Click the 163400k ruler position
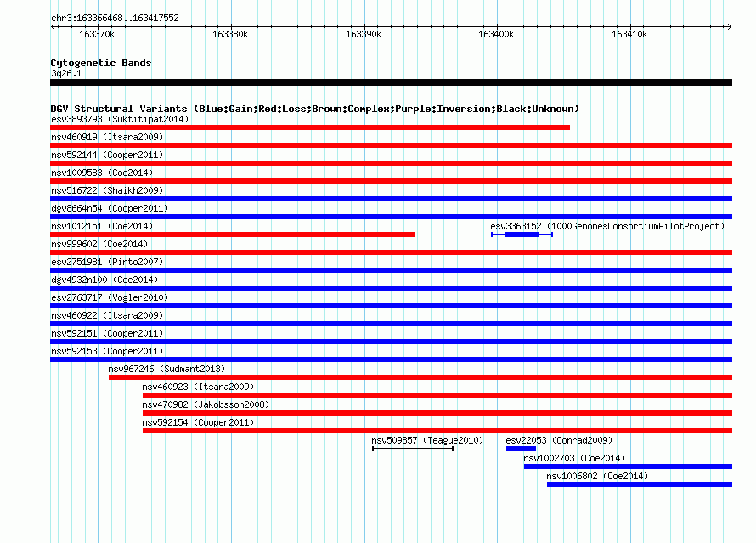The width and height of the screenshot is (756, 543). (496, 34)
